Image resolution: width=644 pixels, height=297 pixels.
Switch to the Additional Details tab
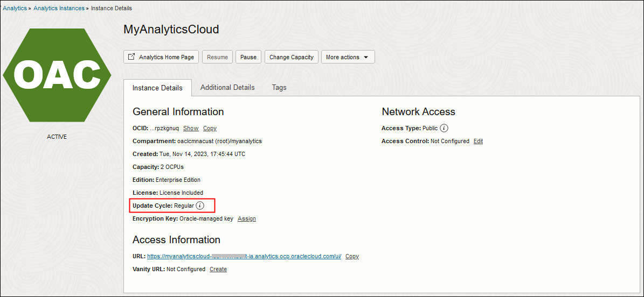227,87
